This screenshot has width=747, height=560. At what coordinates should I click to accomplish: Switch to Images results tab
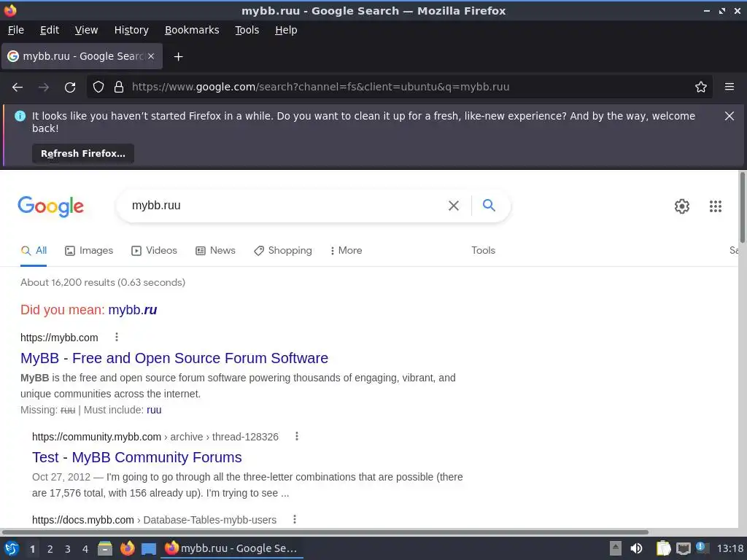click(x=89, y=251)
